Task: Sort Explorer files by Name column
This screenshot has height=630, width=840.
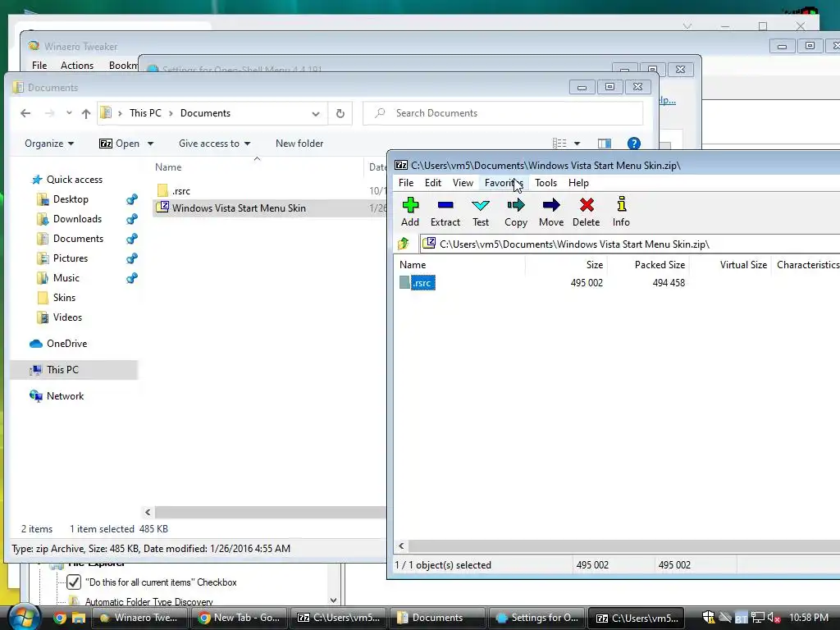Action: tap(168, 167)
